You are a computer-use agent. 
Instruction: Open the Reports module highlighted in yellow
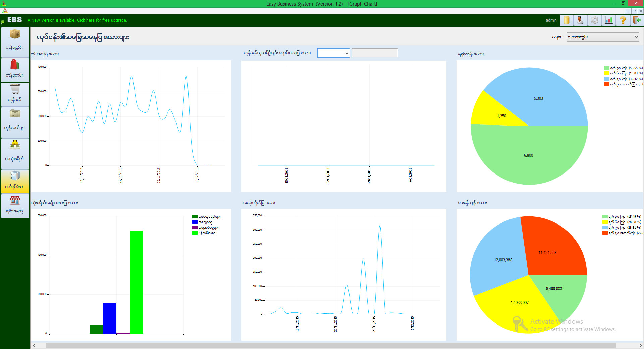15,181
